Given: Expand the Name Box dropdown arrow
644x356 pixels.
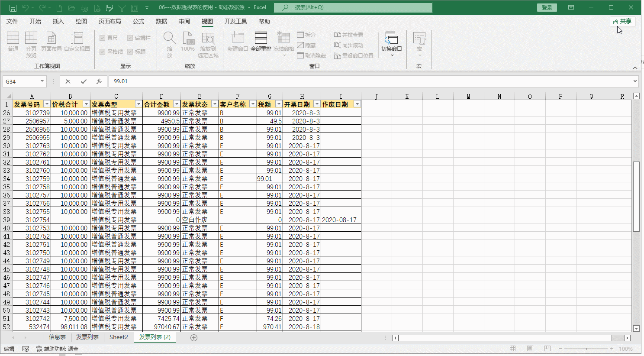Looking at the screenshot, I should pyautogui.click(x=42, y=81).
